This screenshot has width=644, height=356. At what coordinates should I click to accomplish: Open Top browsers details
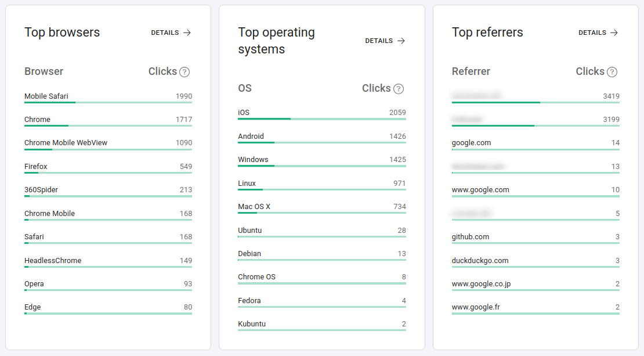coord(171,33)
